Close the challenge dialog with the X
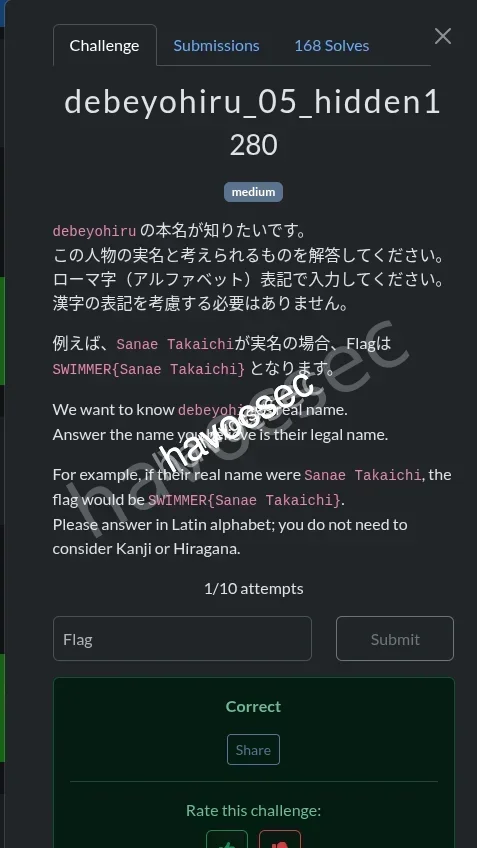This screenshot has height=848, width=477. tap(442, 36)
